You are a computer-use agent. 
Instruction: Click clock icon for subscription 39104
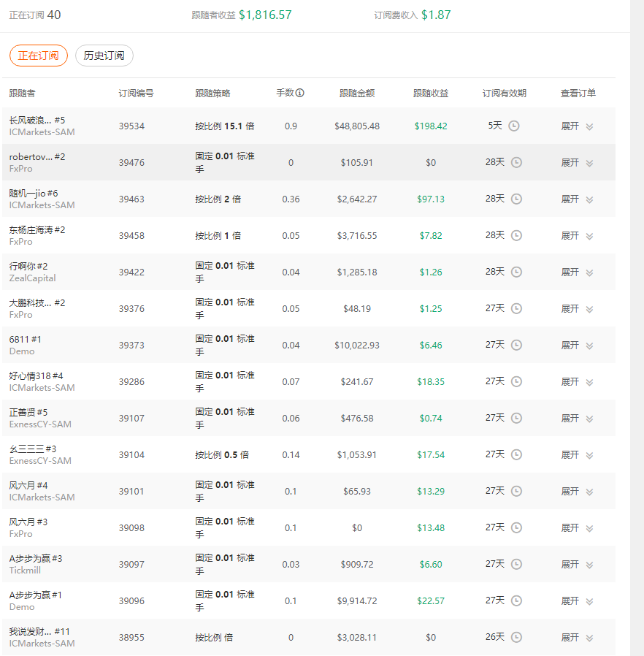tap(516, 454)
